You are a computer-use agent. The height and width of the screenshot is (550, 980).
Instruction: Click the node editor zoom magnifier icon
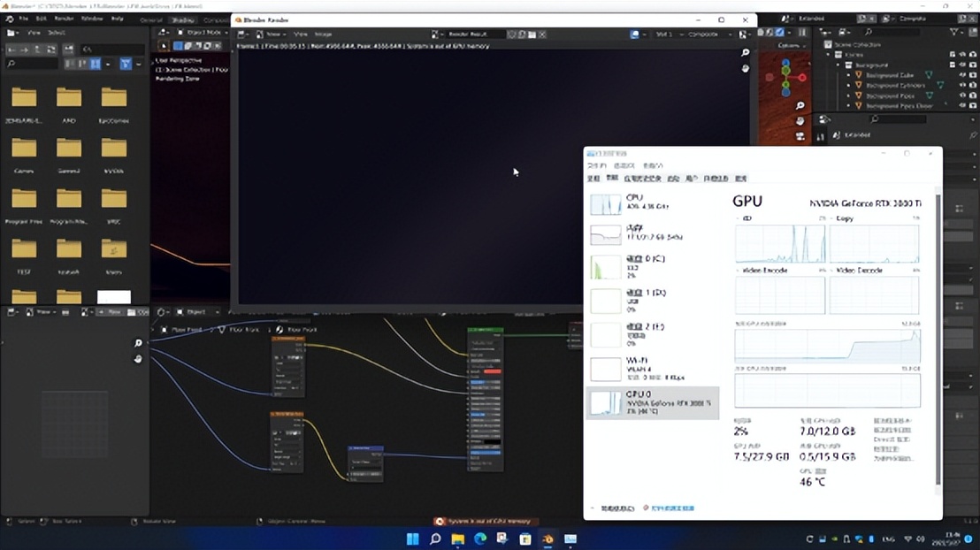tap(138, 343)
